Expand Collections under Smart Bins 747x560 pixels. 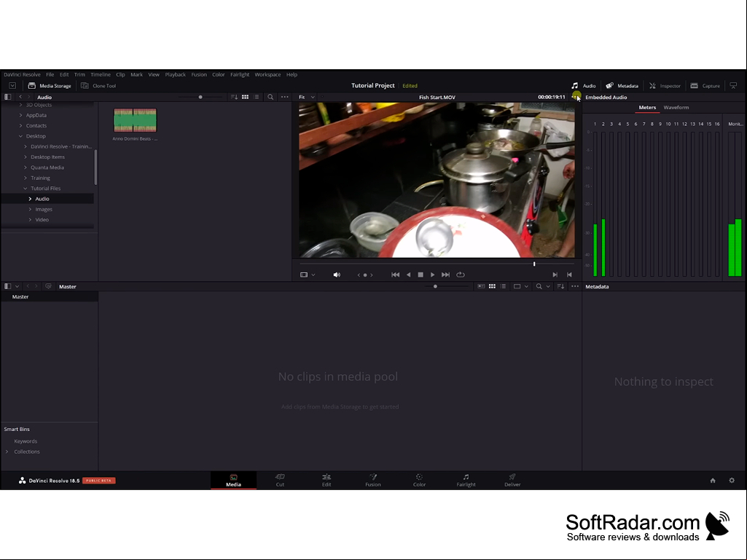point(7,452)
